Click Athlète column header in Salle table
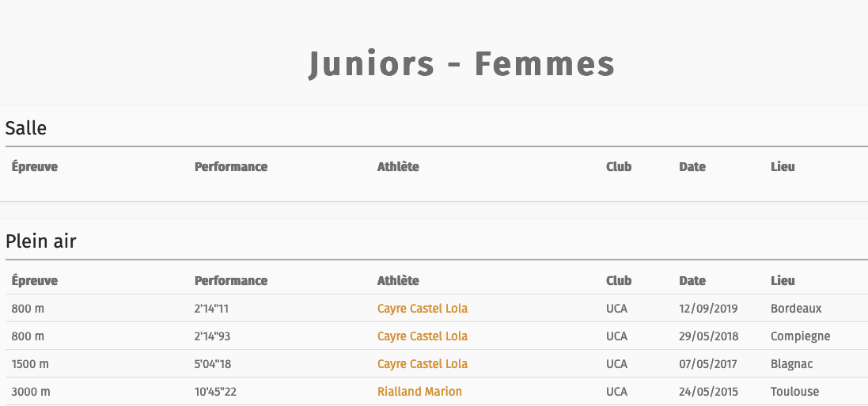868x406 pixels. 398,167
